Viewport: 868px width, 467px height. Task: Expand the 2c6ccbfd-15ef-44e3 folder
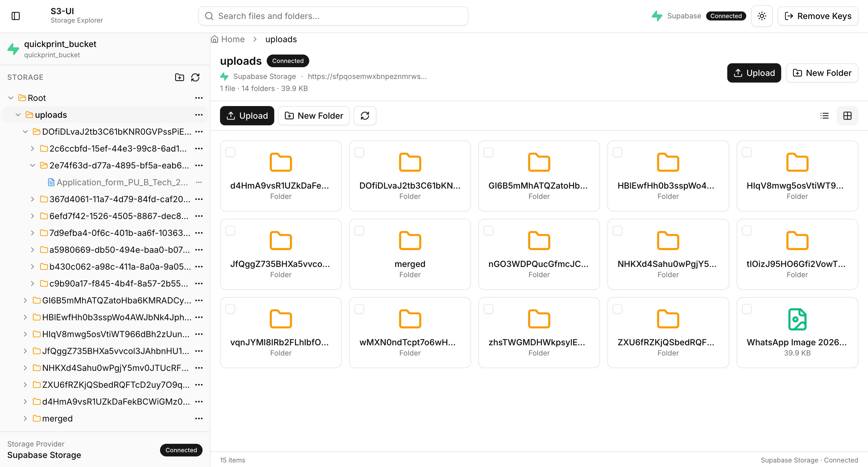32,148
